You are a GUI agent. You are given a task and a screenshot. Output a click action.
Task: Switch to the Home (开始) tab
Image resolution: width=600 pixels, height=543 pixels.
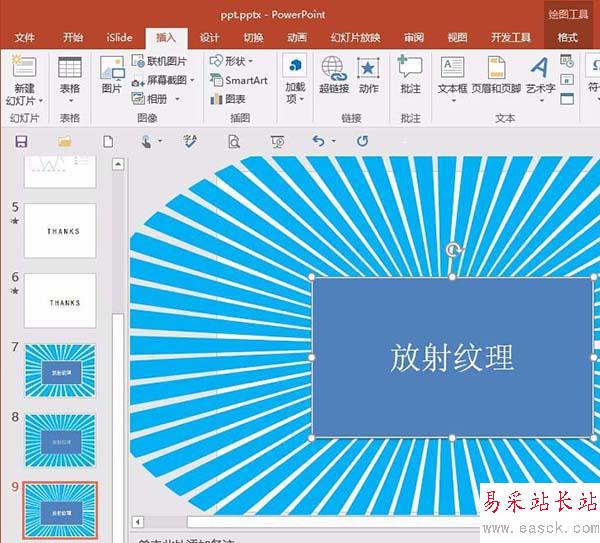coord(73,38)
